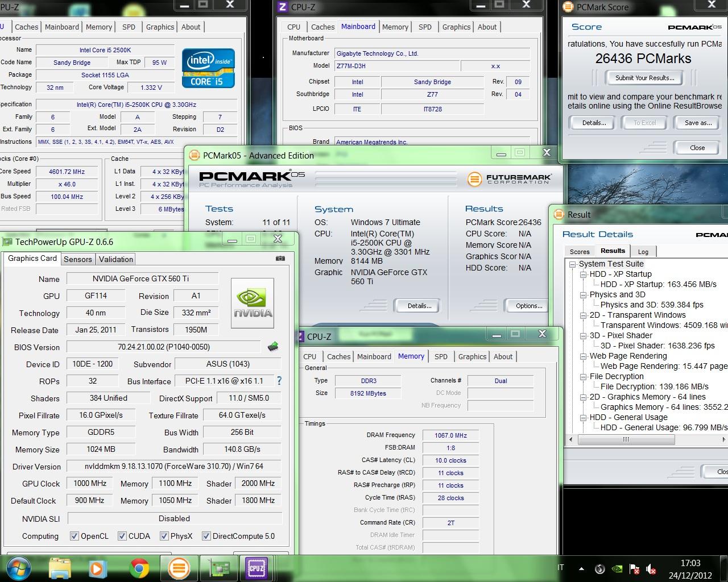The image size is (728, 582).
Task: Launch Windows Media Player from taskbar
Action: [97, 568]
